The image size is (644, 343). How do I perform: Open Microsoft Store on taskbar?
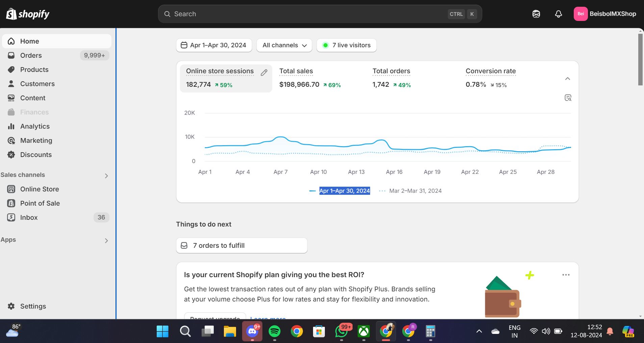pos(319,332)
